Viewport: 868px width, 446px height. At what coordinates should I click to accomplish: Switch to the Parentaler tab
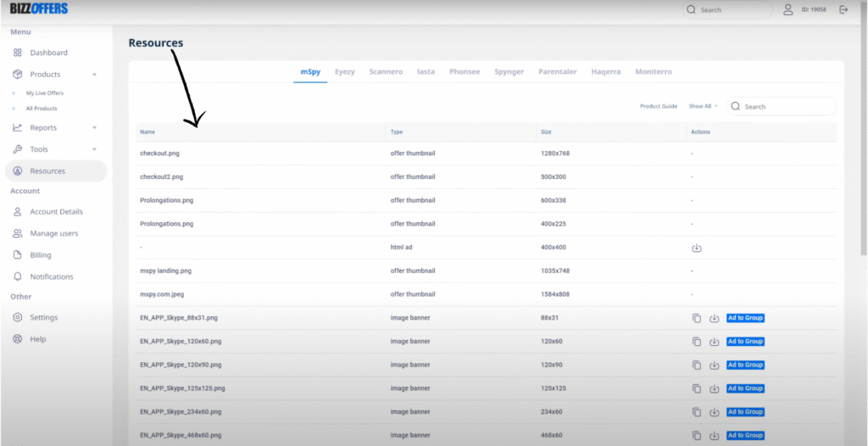pos(558,71)
